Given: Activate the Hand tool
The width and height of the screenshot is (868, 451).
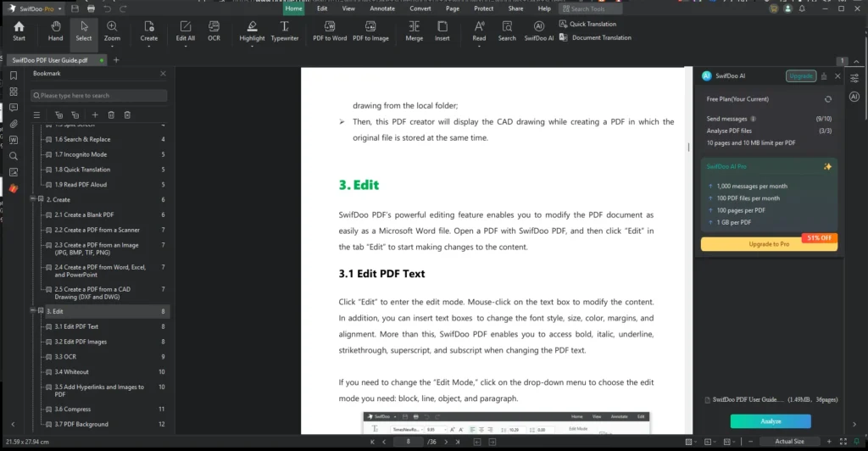Looking at the screenshot, I should [x=55, y=31].
